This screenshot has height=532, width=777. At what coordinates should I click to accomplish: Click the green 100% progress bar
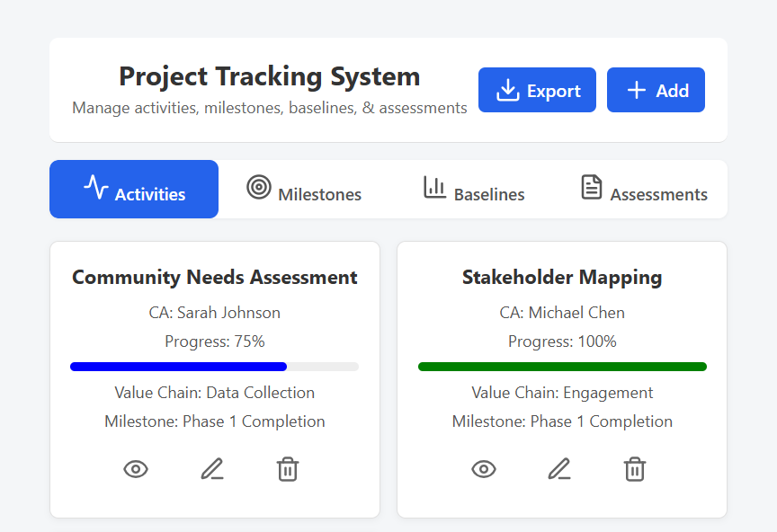[x=562, y=366]
